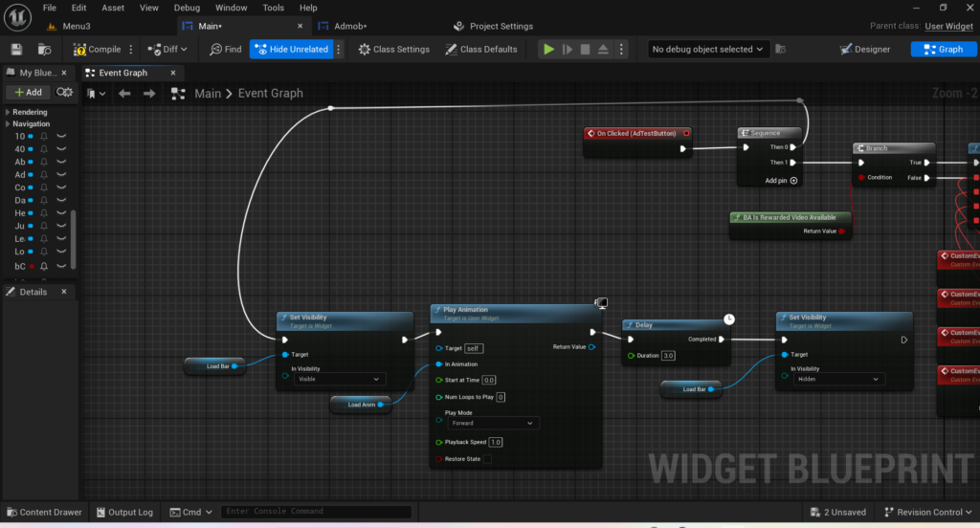The image size is (980, 528).
Task: Browse to asset in Content Browser
Action: [x=44, y=50]
